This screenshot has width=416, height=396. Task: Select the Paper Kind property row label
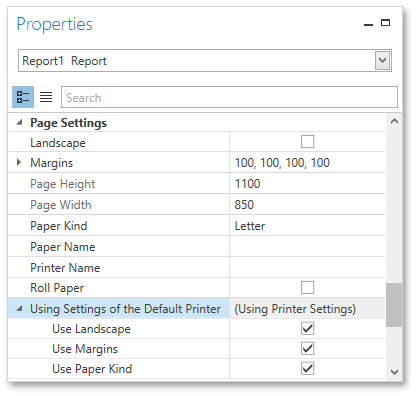point(59,226)
